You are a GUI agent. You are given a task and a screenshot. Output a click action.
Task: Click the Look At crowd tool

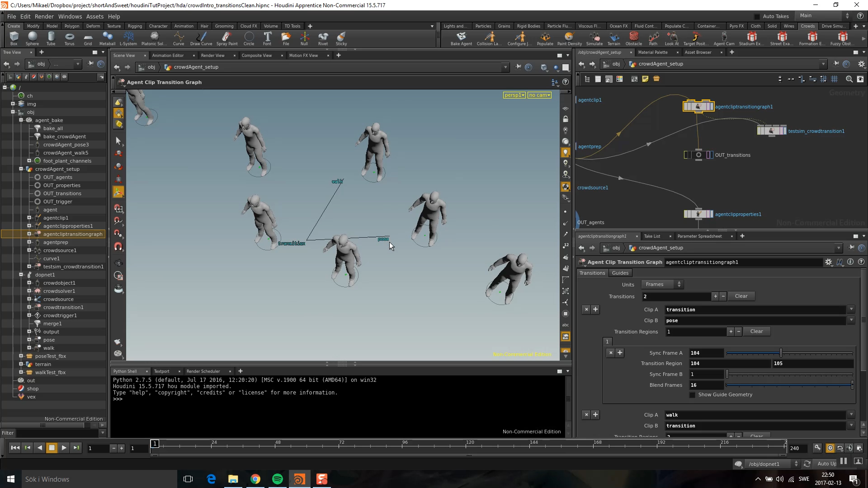pyautogui.click(x=672, y=38)
